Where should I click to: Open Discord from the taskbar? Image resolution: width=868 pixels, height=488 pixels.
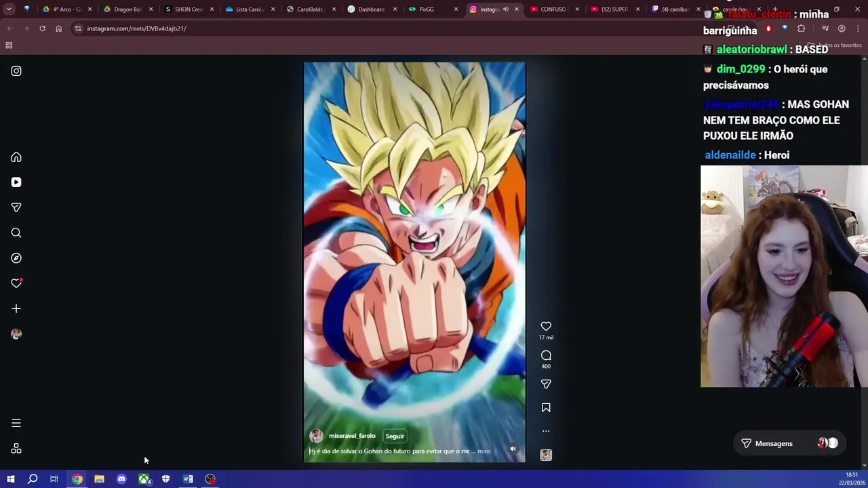click(x=121, y=479)
